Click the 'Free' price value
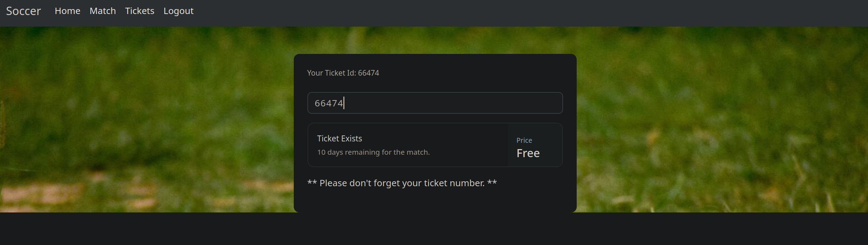 528,153
